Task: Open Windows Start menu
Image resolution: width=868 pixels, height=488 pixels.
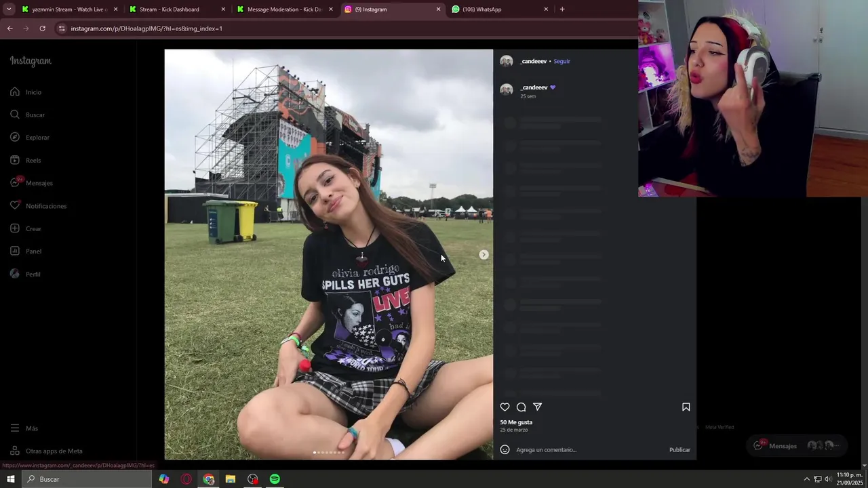Action: (11, 479)
